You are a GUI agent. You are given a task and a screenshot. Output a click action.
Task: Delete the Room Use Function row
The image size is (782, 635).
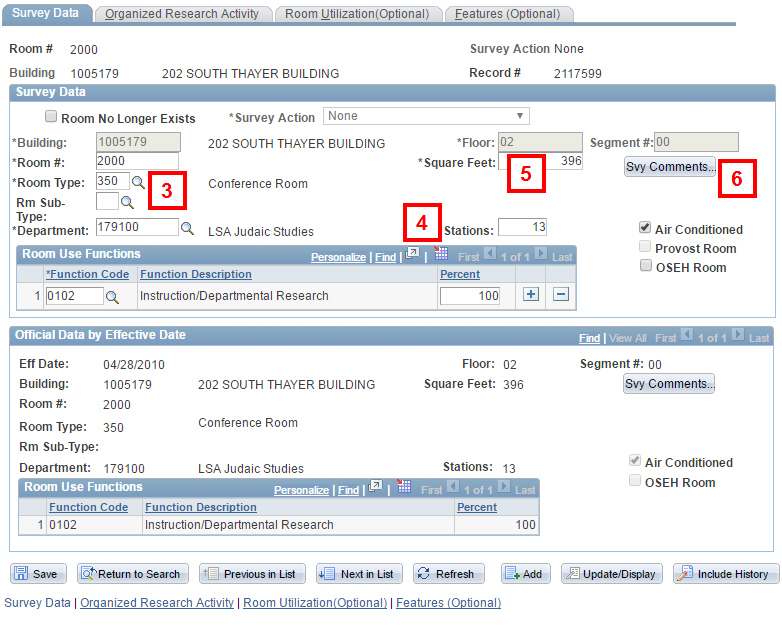561,294
